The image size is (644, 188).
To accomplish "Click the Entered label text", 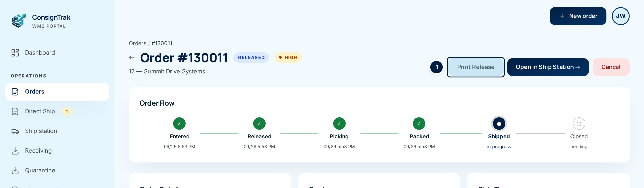I will click(179, 137).
